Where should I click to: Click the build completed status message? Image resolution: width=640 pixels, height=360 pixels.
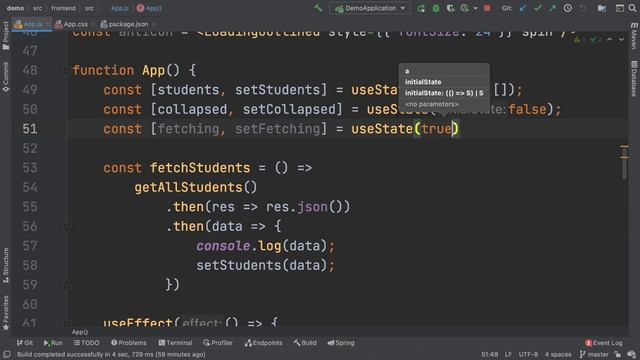(x=111, y=354)
